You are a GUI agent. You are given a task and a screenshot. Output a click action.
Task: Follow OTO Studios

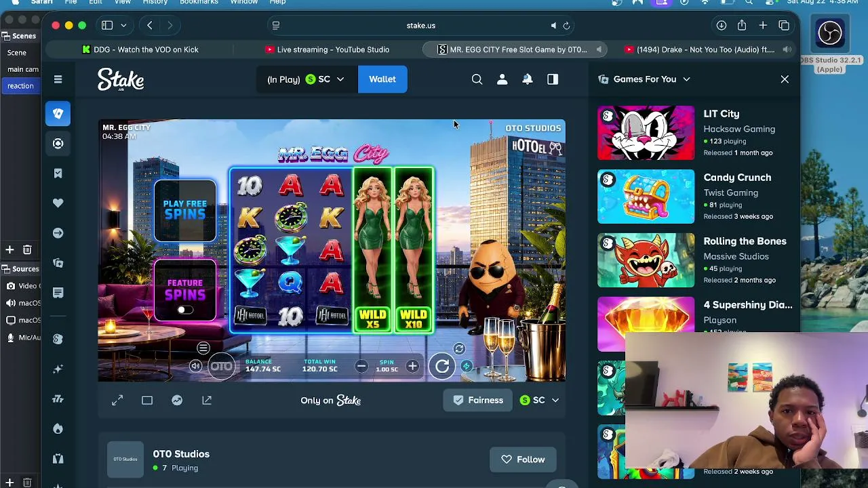[x=523, y=460]
